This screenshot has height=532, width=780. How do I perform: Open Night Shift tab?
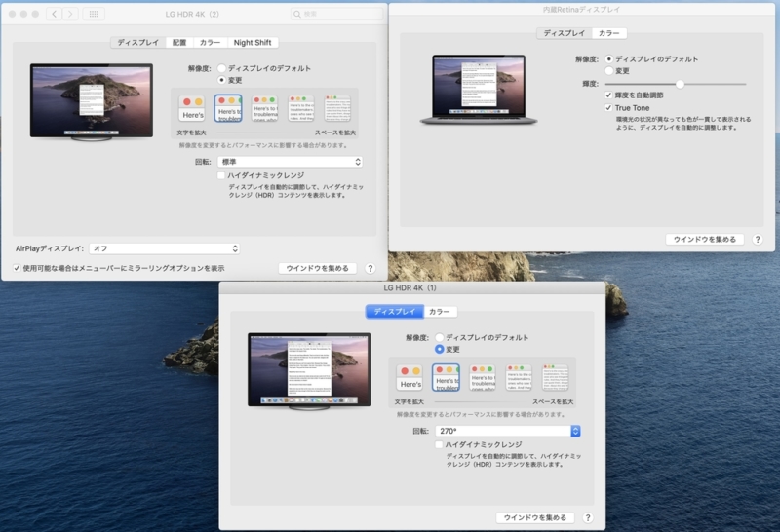click(x=253, y=43)
